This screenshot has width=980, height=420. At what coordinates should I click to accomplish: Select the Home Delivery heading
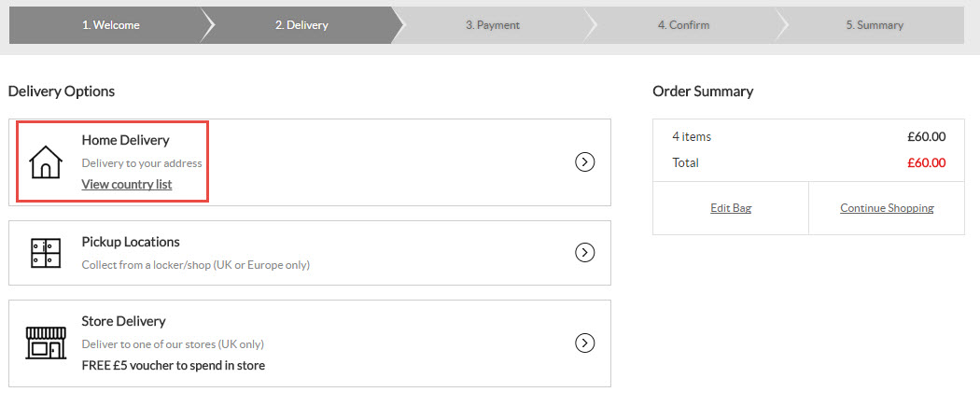coord(126,140)
